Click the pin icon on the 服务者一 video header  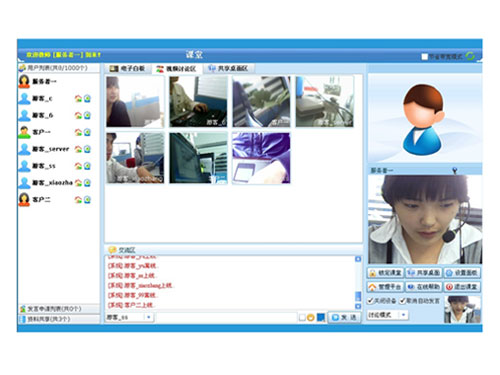pos(455,171)
